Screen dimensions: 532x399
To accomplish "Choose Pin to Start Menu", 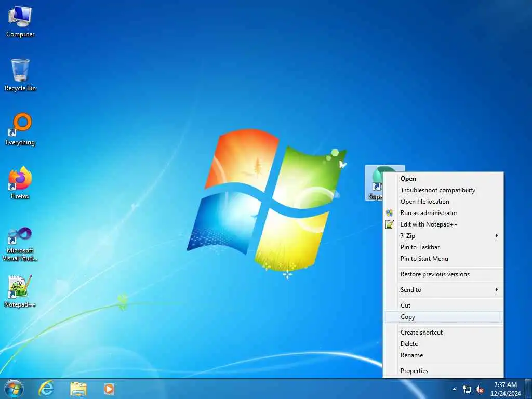I will (443, 259).
